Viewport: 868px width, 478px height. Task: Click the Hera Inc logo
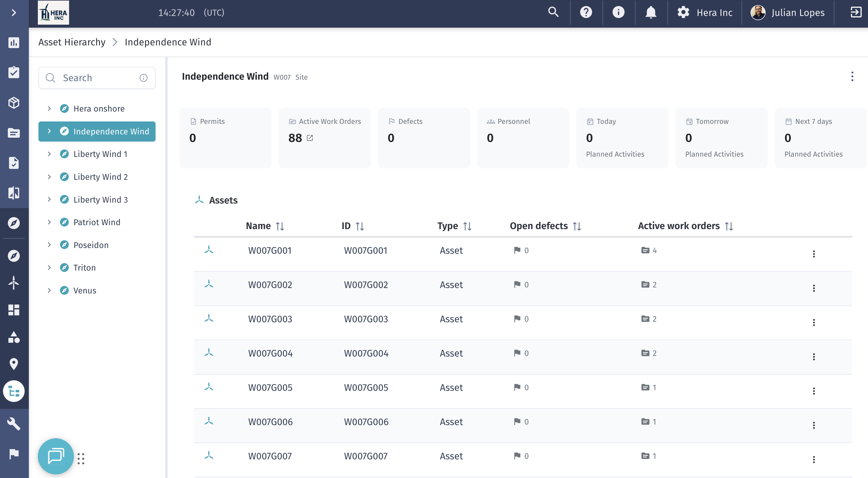pyautogui.click(x=53, y=13)
